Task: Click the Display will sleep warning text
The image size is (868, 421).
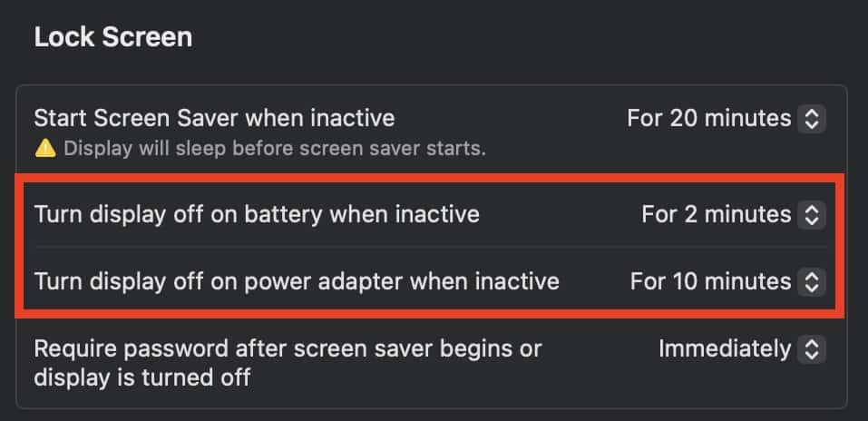Action: click(275, 149)
